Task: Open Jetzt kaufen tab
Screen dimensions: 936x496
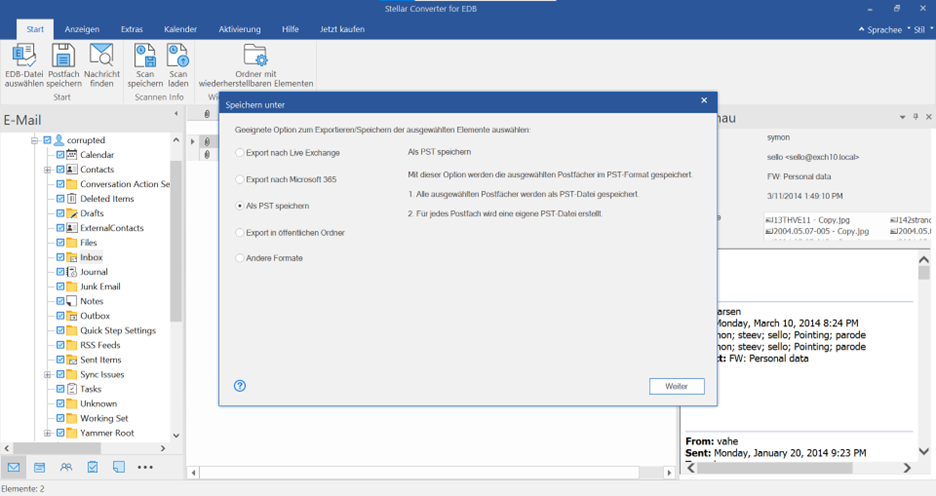Action: [342, 29]
